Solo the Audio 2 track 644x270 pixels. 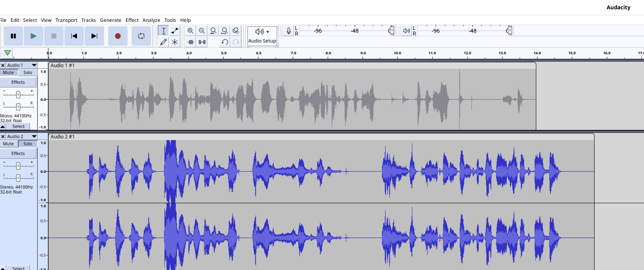coord(28,144)
